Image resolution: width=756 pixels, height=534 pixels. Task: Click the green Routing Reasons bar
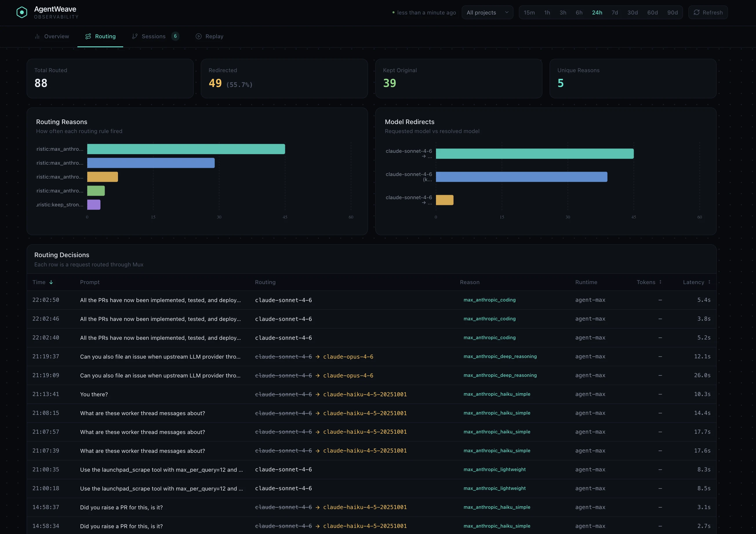pyautogui.click(x=96, y=191)
